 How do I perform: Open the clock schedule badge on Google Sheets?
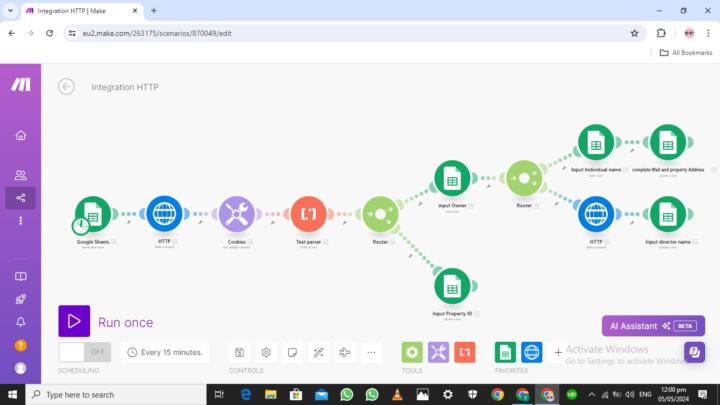81,226
